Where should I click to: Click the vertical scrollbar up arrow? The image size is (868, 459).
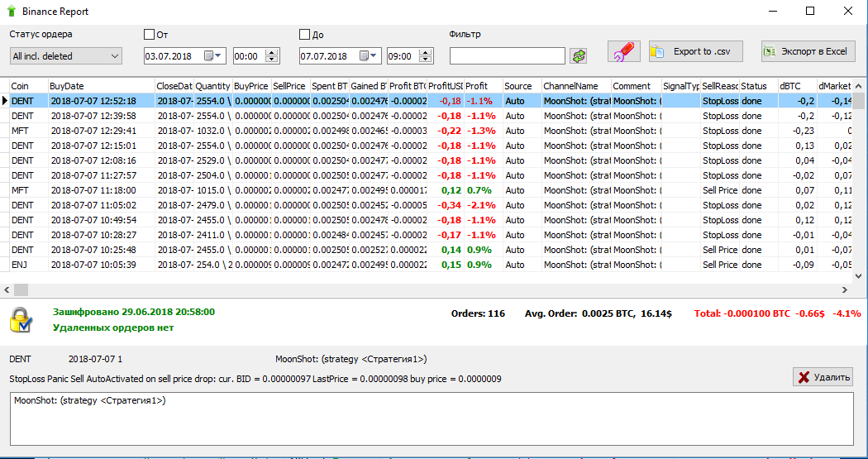[859, 86]
